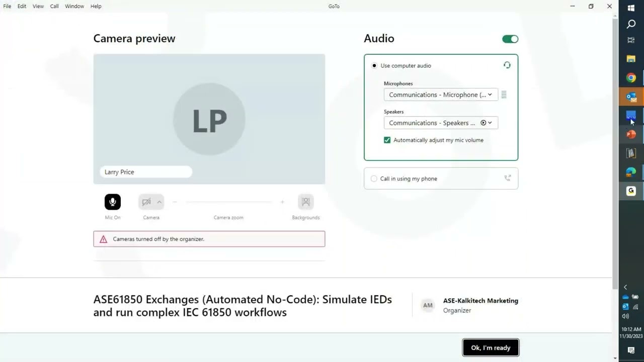
Task: Open Windows Search from the taskbar
Action: tap(631, 24)
